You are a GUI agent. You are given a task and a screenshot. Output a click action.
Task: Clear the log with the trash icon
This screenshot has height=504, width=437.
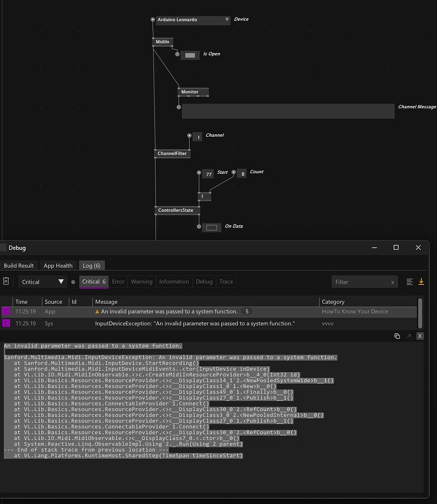(x=6, y=282)
